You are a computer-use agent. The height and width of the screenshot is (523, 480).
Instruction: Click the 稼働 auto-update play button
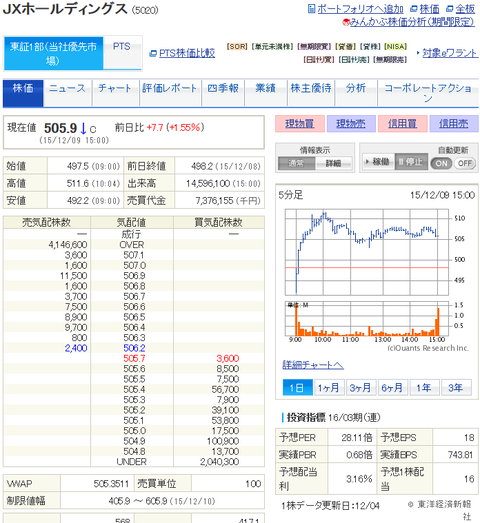click(x=378, y=162)
